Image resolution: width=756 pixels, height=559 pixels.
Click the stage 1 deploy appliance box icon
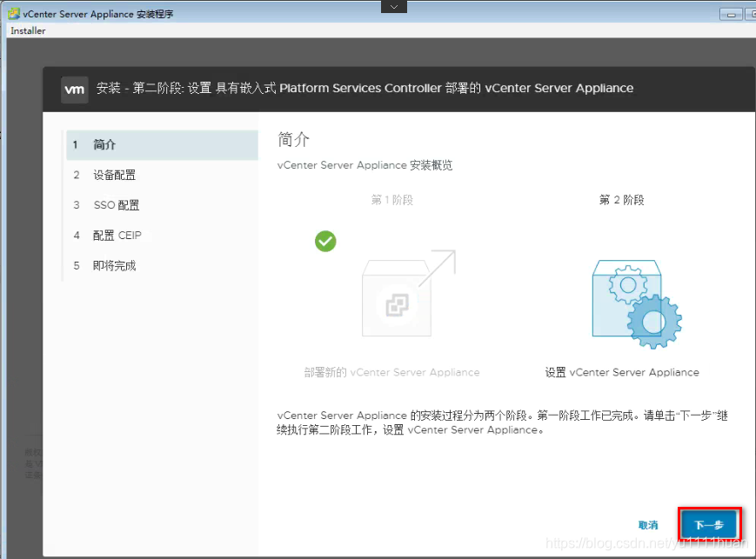pos(408,293)
